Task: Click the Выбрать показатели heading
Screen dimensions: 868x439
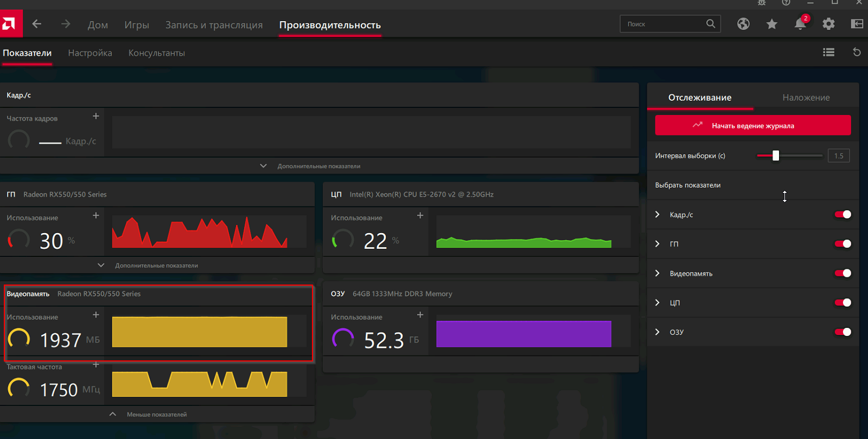Action: pyautogui.click(x=688, y=185)
